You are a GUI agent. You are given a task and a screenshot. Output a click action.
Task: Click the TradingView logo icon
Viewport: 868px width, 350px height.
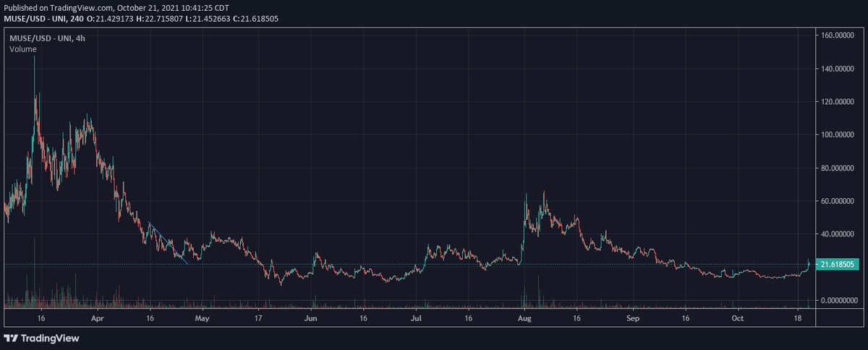tap(11, 338)
